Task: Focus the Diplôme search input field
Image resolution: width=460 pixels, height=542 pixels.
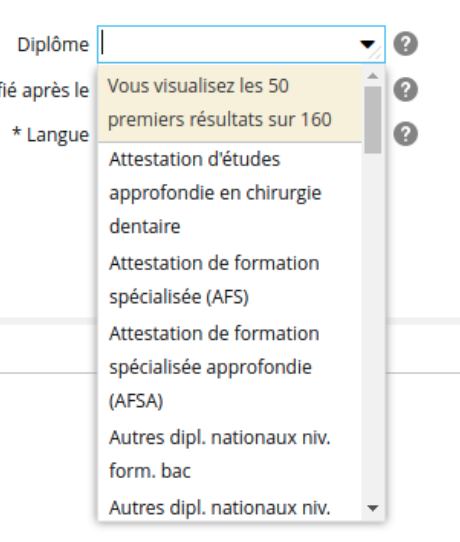Action: [228, 44]
